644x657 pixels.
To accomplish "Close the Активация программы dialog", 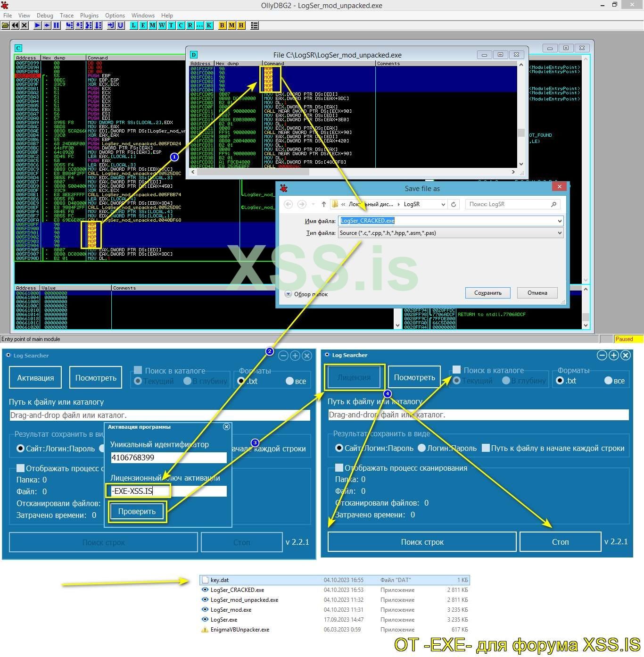I will click(x=226, y=427).
